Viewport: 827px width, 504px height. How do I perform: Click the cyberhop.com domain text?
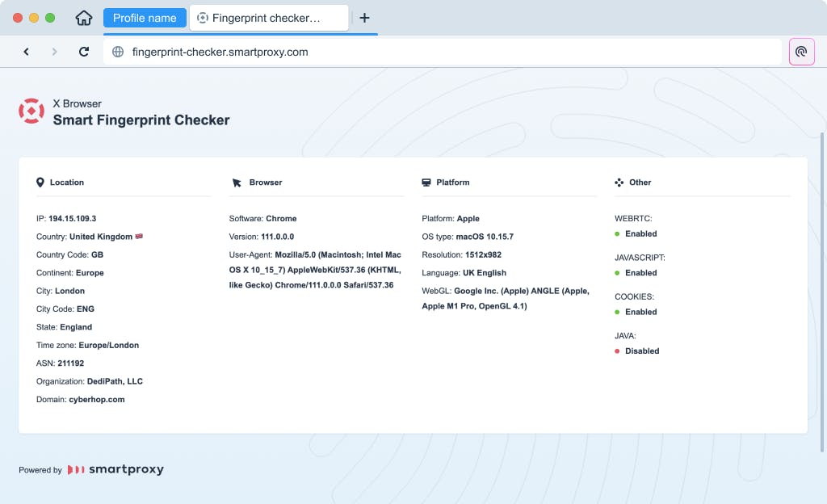pyautogui.click(x=97, y=400)
